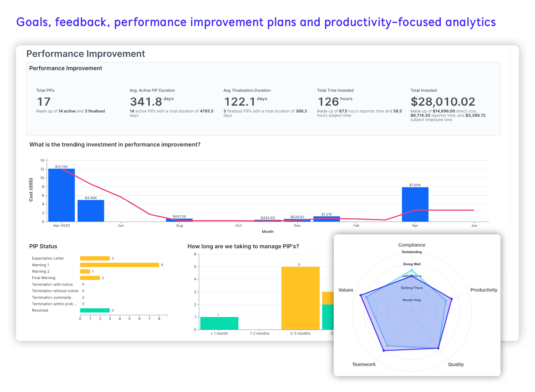The height and width of the screenshot is (392, 535).
Task: Click the Avg. Finalisation Duration label
Action: 247,90
